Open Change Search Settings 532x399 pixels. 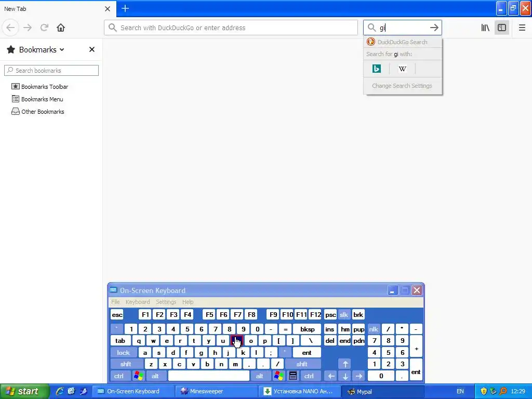(402, 86)
